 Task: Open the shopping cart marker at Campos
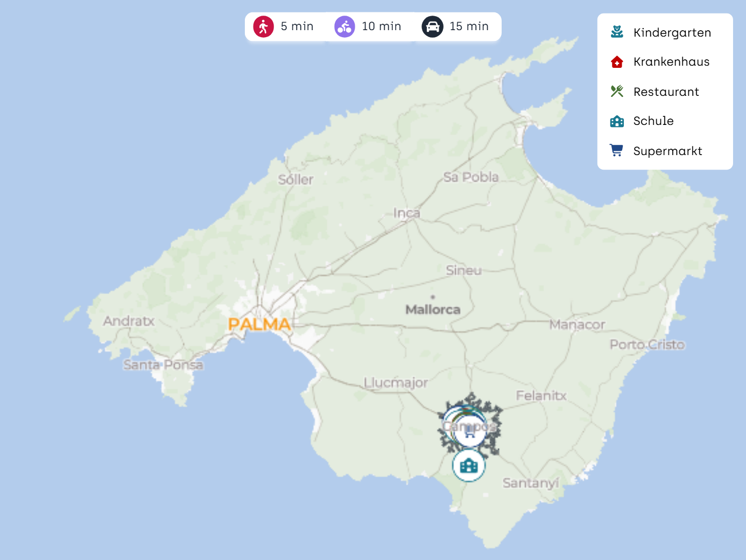(x=470, y=431)
